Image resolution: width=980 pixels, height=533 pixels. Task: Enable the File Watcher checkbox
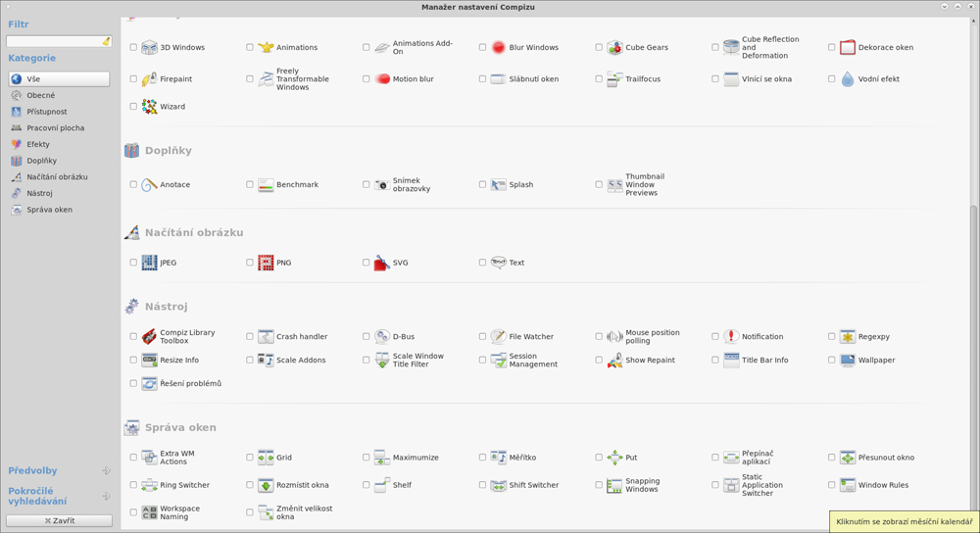pyautogui.click(x=482, y=337)
